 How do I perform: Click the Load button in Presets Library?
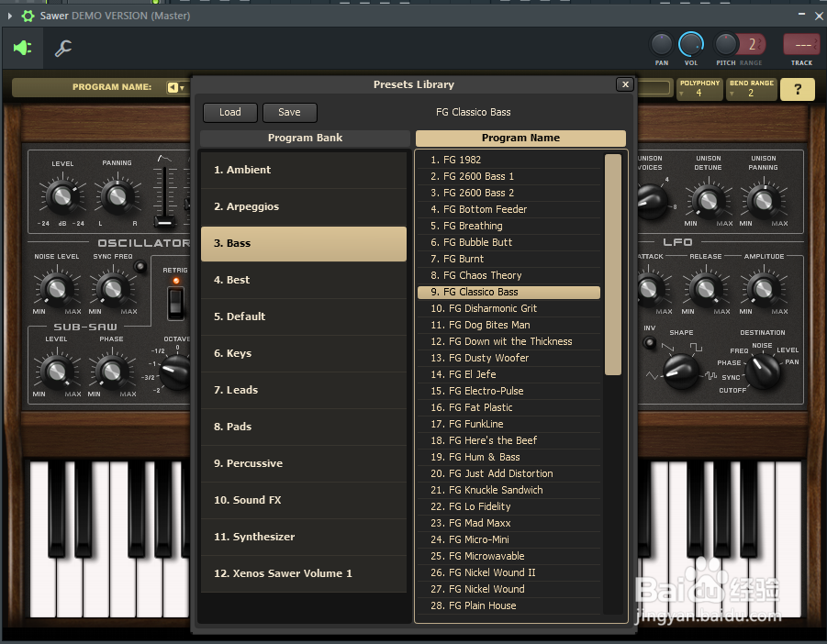229,112
